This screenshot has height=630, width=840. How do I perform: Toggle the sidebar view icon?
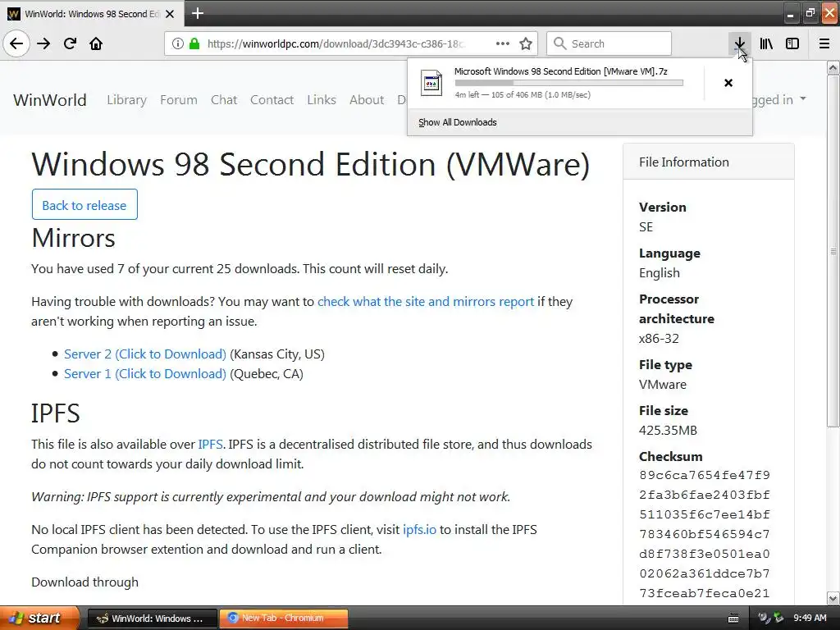pos(792,43)
